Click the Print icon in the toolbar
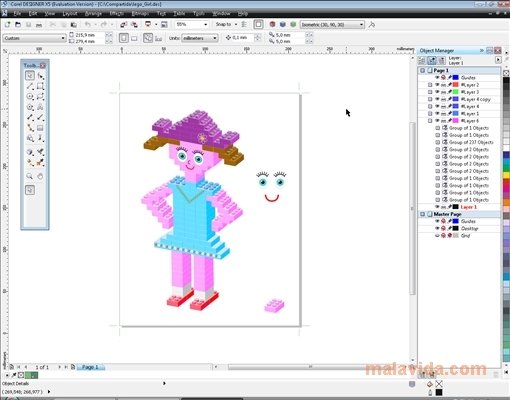 (x=39, y=25)
